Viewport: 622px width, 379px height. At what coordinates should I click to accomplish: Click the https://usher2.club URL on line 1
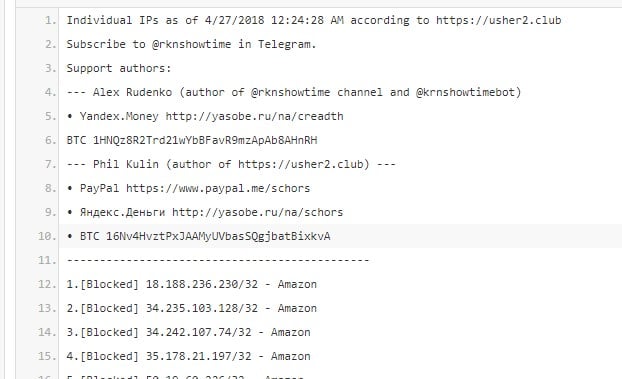[499, 20]
